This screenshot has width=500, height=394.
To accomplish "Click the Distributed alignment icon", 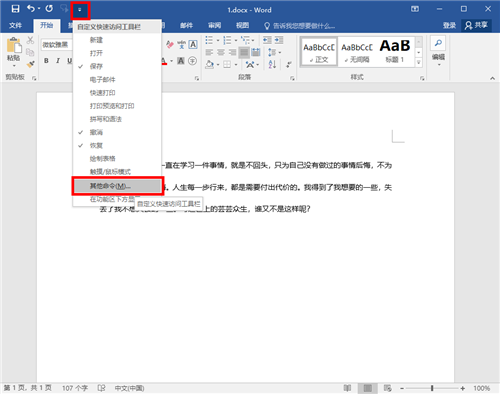I will [256, 52].
